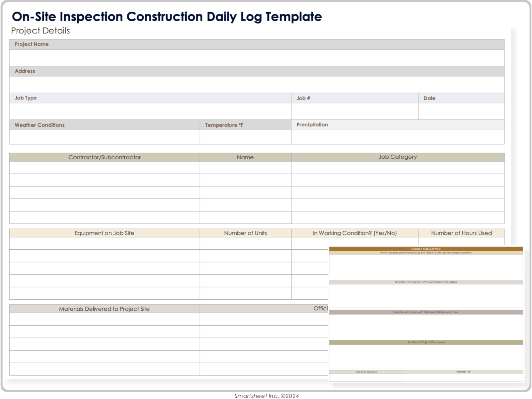Image resolution: width=532 pixels, height=399 pixels.
Task: Click the In Working Condition? (Yes/No) header
Action: pyautogui.click(x=354, y=233)
